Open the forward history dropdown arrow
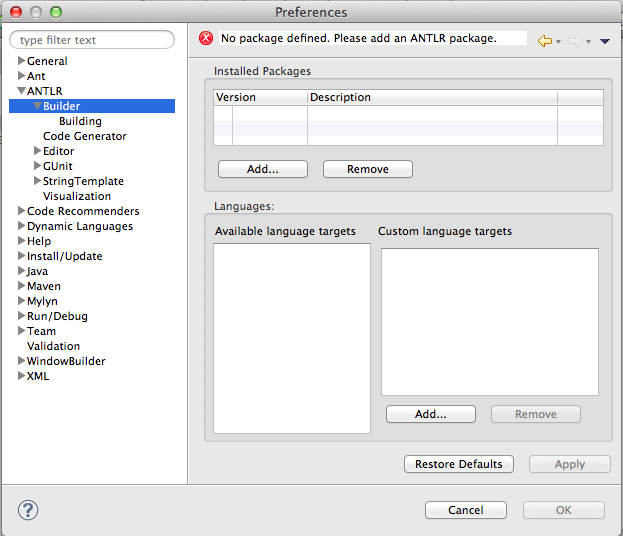623x536 pixels. pyautogui.click(x=588, y=41)
